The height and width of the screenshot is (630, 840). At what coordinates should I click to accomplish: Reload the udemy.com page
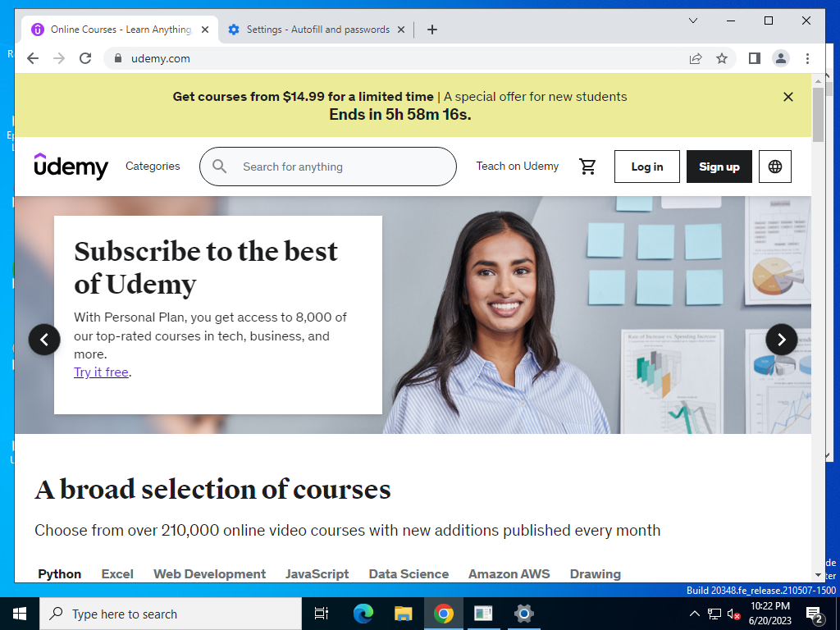[x=85, y=58]
